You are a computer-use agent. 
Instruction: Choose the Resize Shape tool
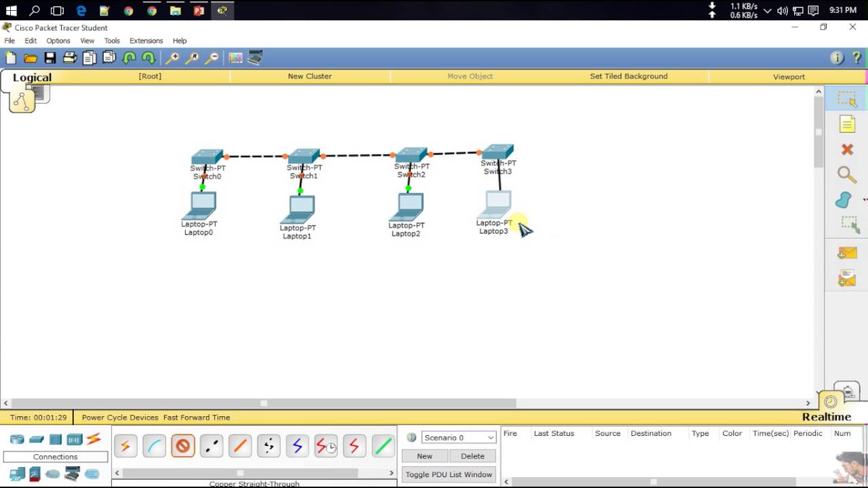pos(849,225)
